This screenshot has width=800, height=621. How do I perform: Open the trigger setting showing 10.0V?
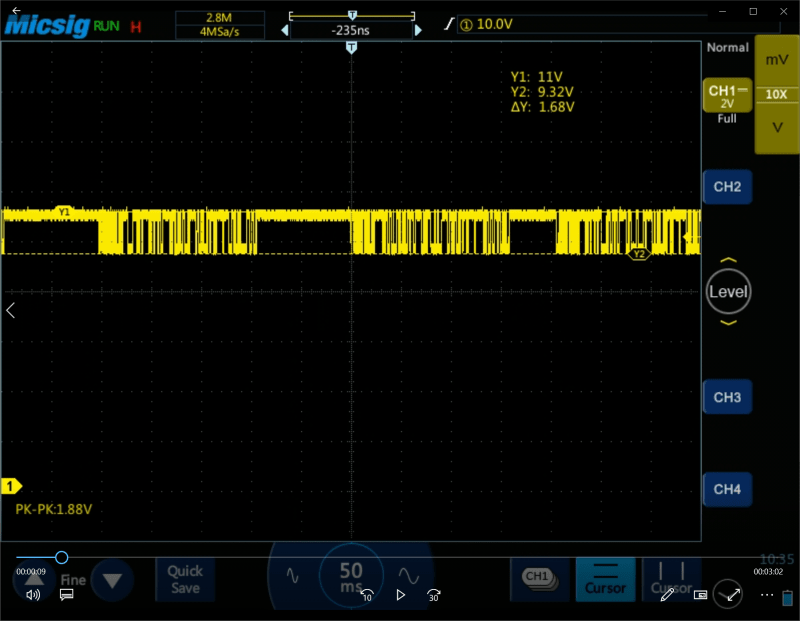617,24
